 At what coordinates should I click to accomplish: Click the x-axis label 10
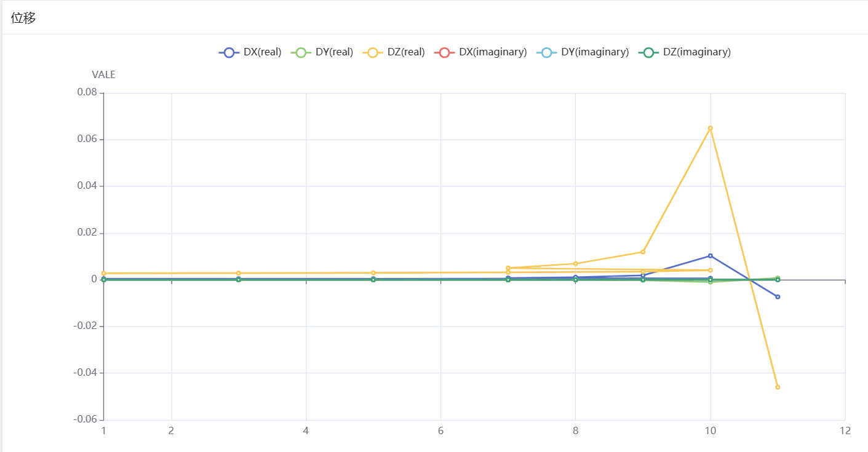click(x=710, y=430)
